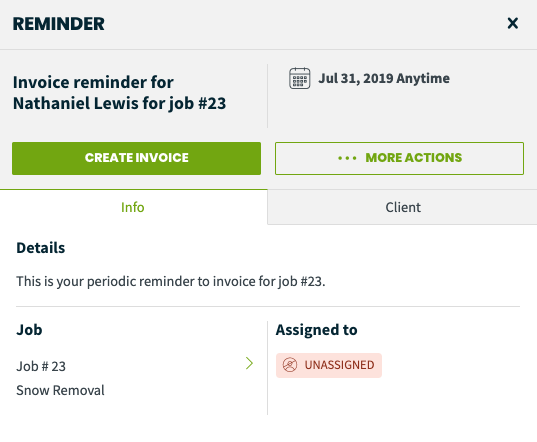Click the Details heading
537x442 pixels.
pos(41,248)
